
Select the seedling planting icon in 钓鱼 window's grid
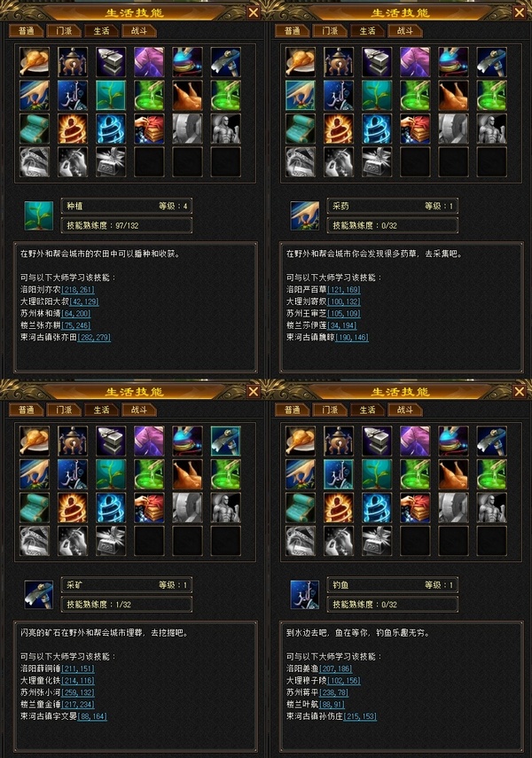pos(377,474)
